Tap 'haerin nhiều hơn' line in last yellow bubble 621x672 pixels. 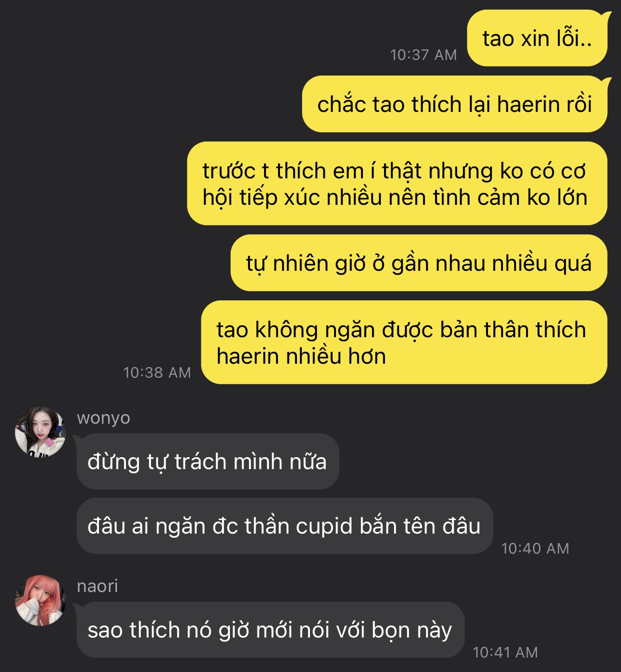coord(301,357)
